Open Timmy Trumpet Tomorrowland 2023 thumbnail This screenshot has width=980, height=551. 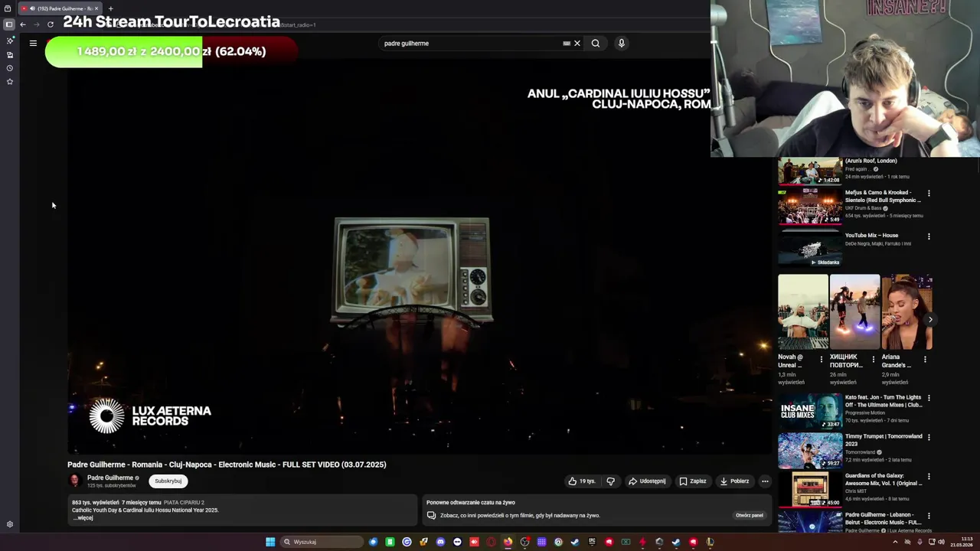click(810, 450)
